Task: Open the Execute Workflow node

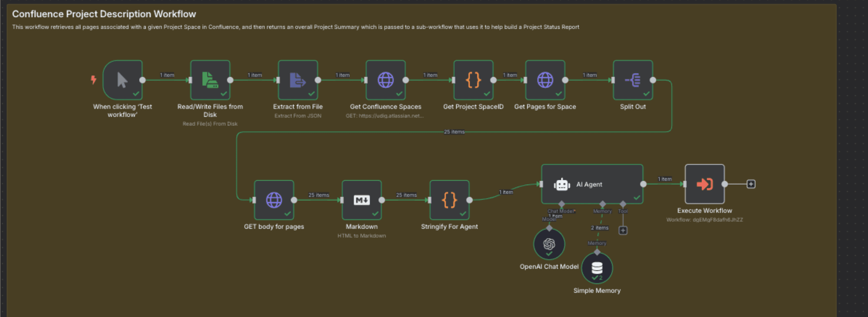Action: click(705, 184)
